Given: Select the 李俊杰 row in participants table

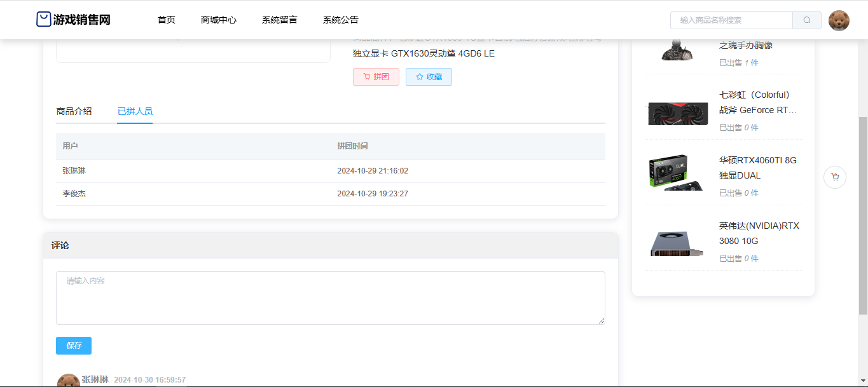Looking at the screenshot, I should pyautogui.click(x=331, y=194).
